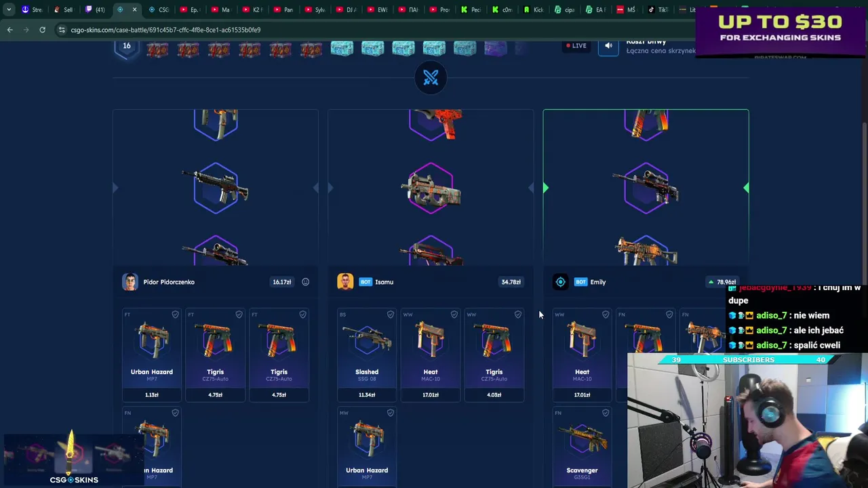This screenshot has width=868, height=488.
Task: View site information icon in address bar
Action: coord(62,30)
